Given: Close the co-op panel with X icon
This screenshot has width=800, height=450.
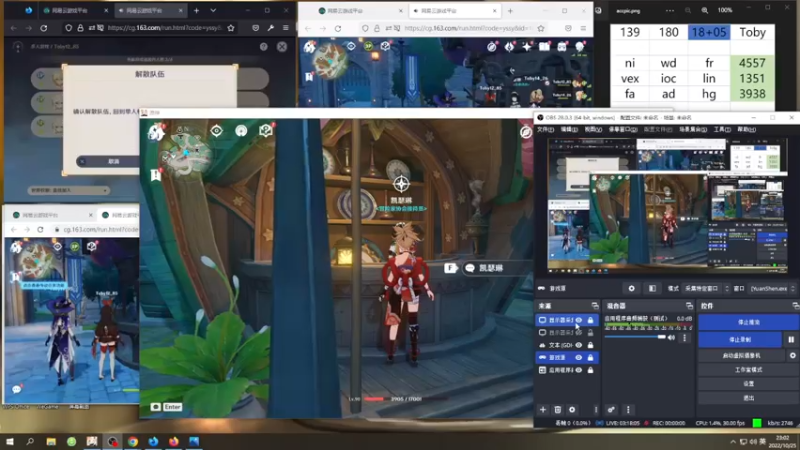Looking at the screenshot, I should [282, 46].
